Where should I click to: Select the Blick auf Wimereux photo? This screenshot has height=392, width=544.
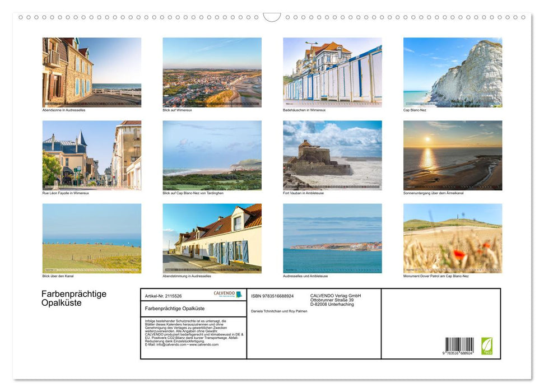click(212, 72)
